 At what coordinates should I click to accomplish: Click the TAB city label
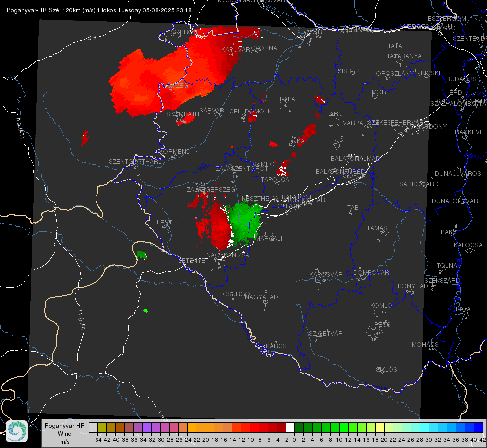tap(353, 207)
